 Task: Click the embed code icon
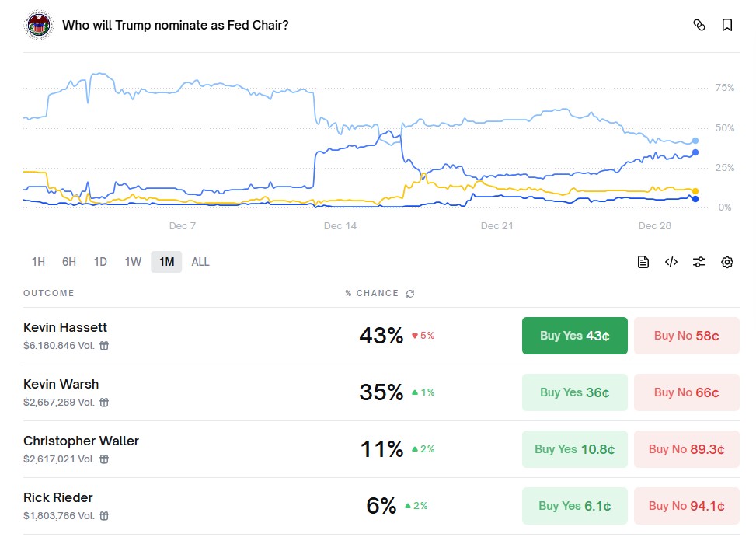tap(671, 262)
